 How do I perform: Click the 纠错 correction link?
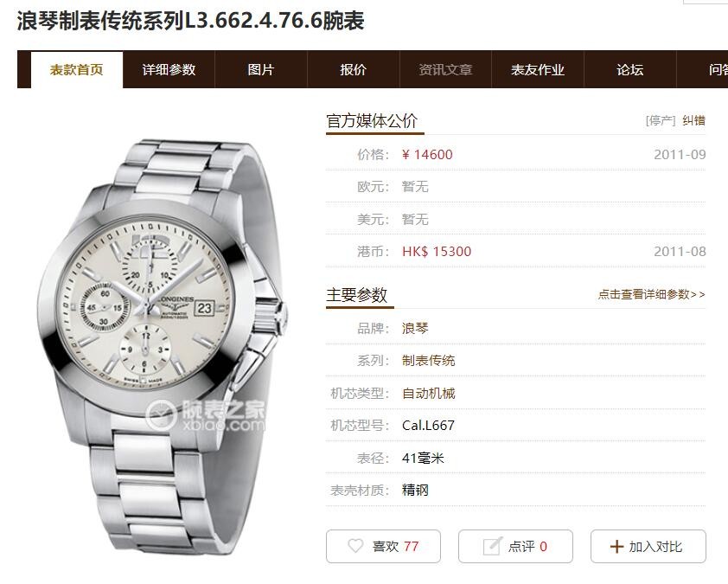[x=693, y=121]
